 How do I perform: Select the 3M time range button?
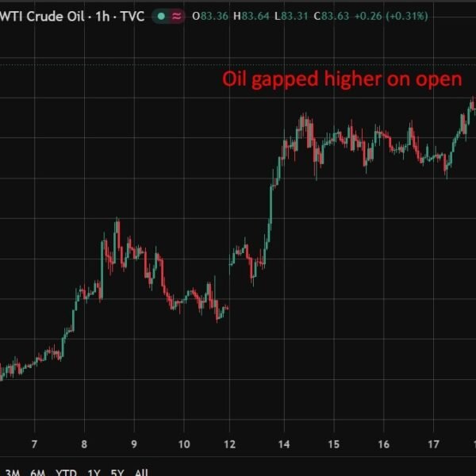(13, 472)
